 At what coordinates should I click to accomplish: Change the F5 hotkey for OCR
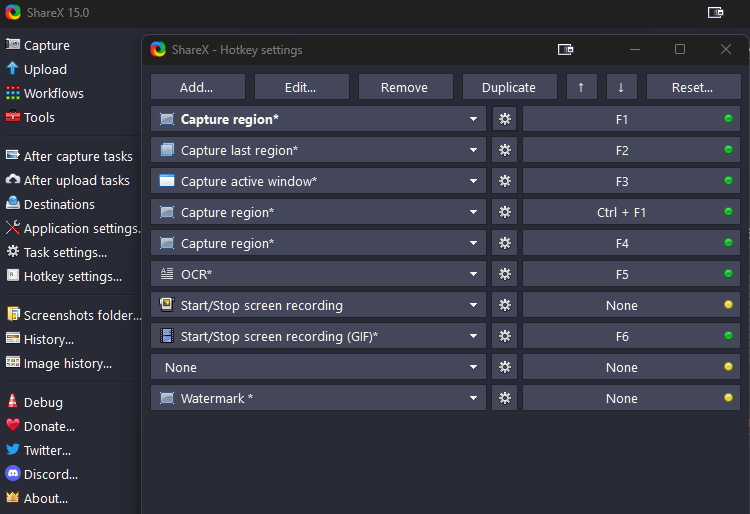(631, 274)
